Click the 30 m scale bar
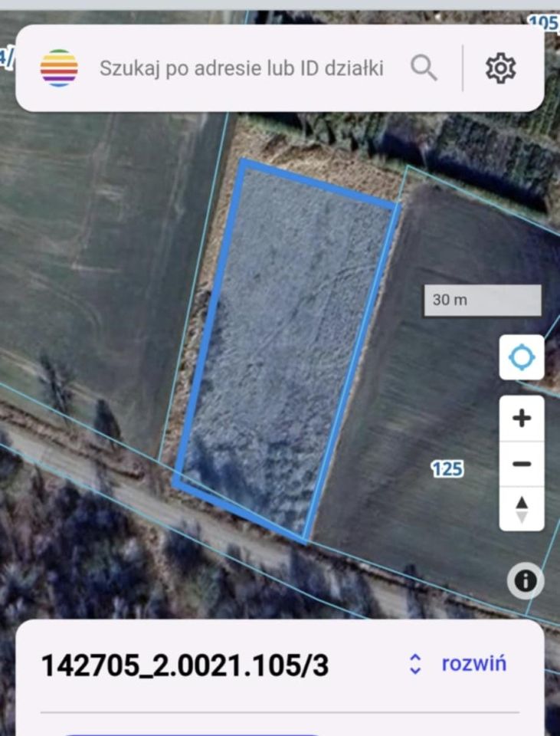 [x=483, y=300]
